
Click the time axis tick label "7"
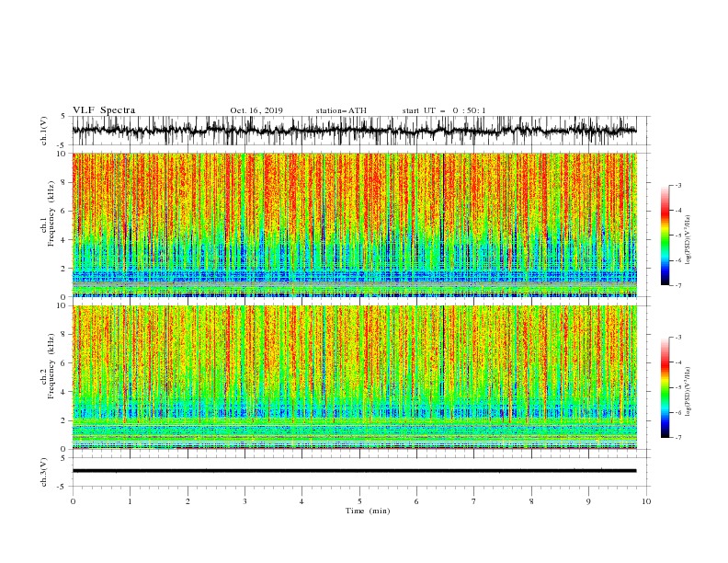click(x=474, y=501)
